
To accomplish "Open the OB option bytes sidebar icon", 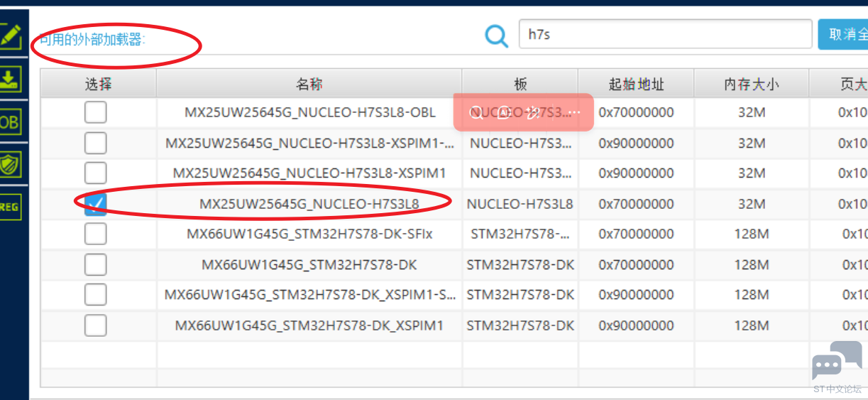I will click(x=9, y=122).
